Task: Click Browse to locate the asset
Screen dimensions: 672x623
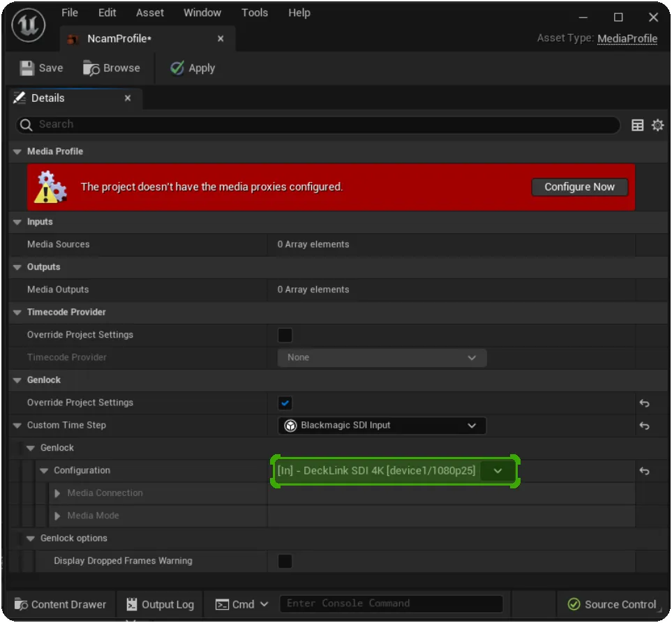Action: pos(112,68)
